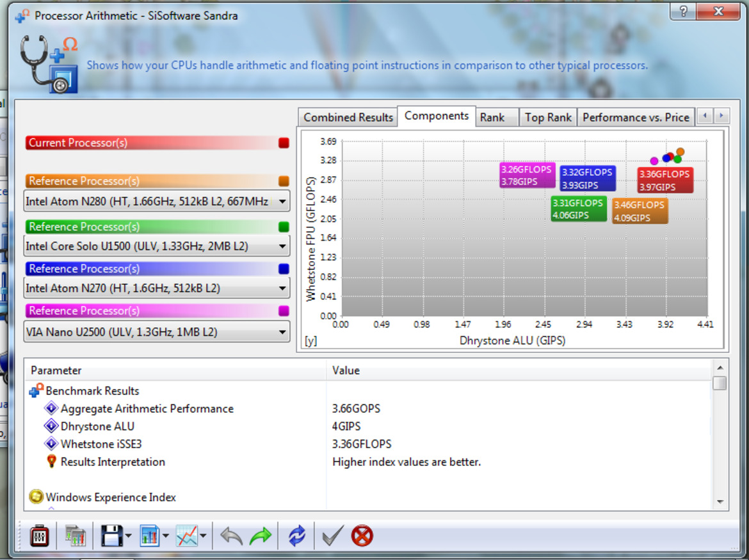Select 'Higher index values are better.' text
749x560 pixels.
click(407, 462)
